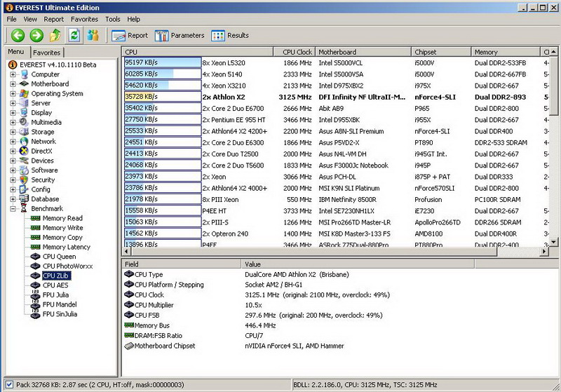This screenshot has height=392, width=561.
Task: Switch to the Favorites tab
Action: pos(47,53)
